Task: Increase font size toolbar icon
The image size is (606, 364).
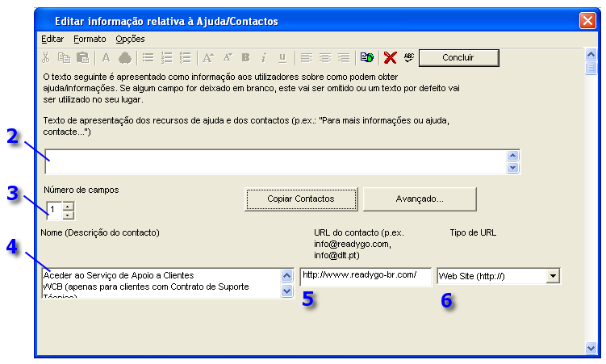Action: click(x=207, y=57)
